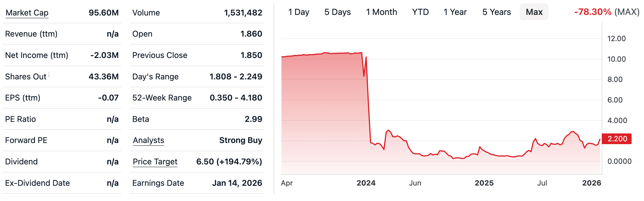
Task: Select the 1 Month time range
Action: (x=381, y=12)
